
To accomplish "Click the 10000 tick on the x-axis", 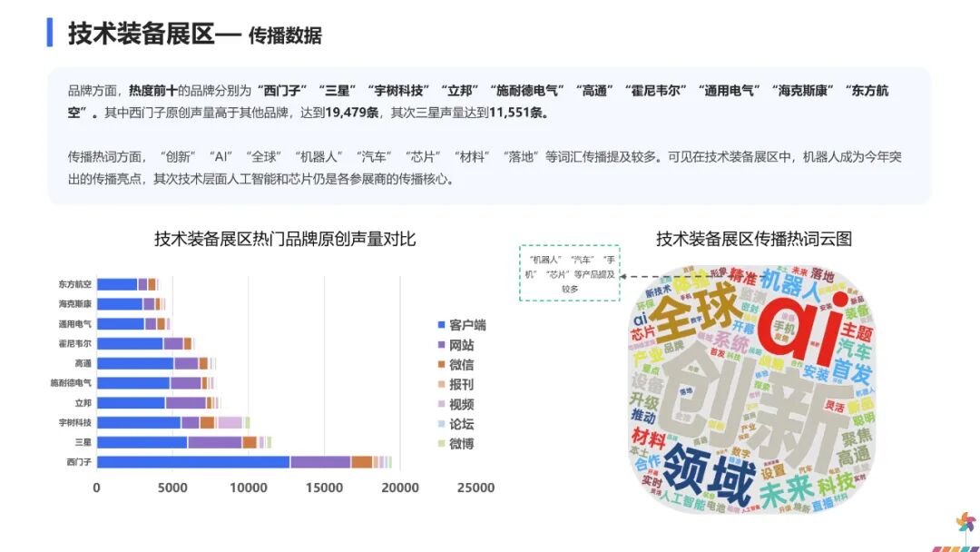I will click(x=248, y=488).
